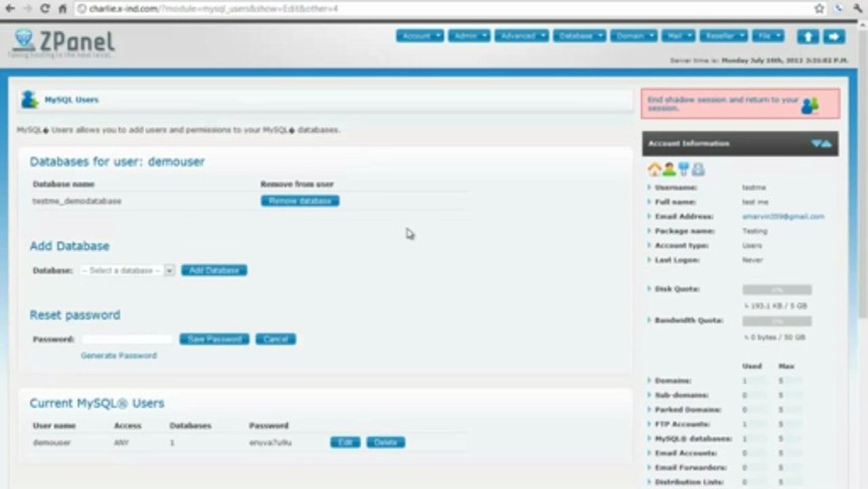The width and height of the screenshot is (868, 489).
Task: Open the File menu
Action: (x=768, y=36)
